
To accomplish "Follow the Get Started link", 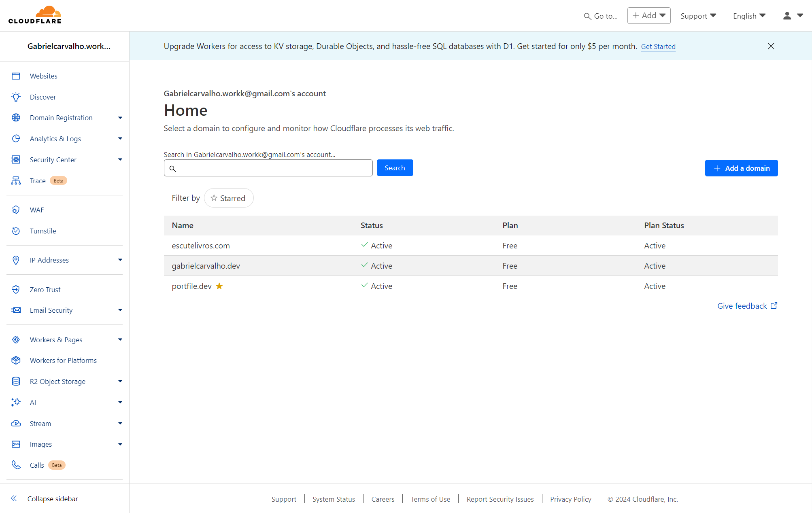I will [658, 47].
